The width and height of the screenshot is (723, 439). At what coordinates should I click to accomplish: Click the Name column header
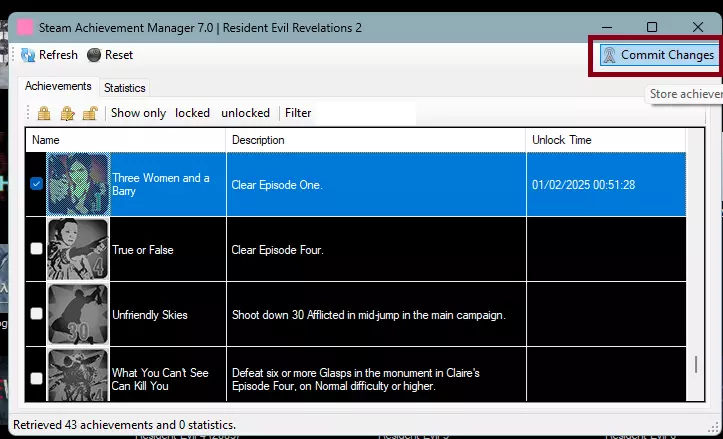(x=125, y=140)
